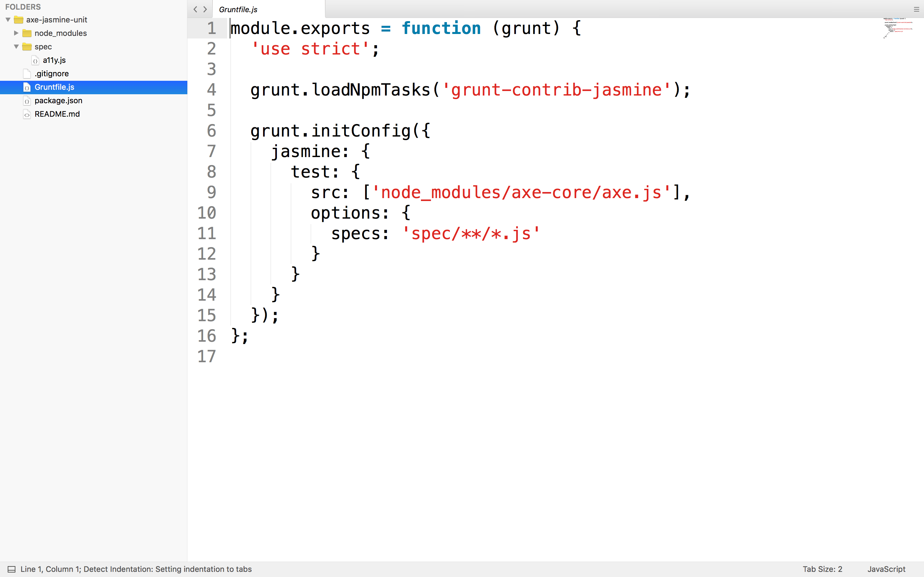This screenshot has width=924, height=577.
Task: Collapse the spec folder
Action: pyautogui.click(x=16, y=46)
